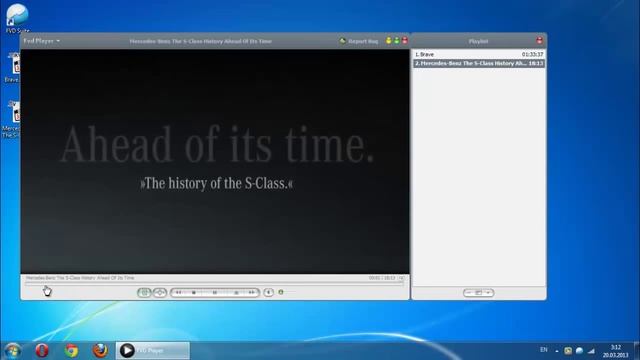Click the FVD Suite tray icon
Screen dimensions: 640x360
pos(579,351)
